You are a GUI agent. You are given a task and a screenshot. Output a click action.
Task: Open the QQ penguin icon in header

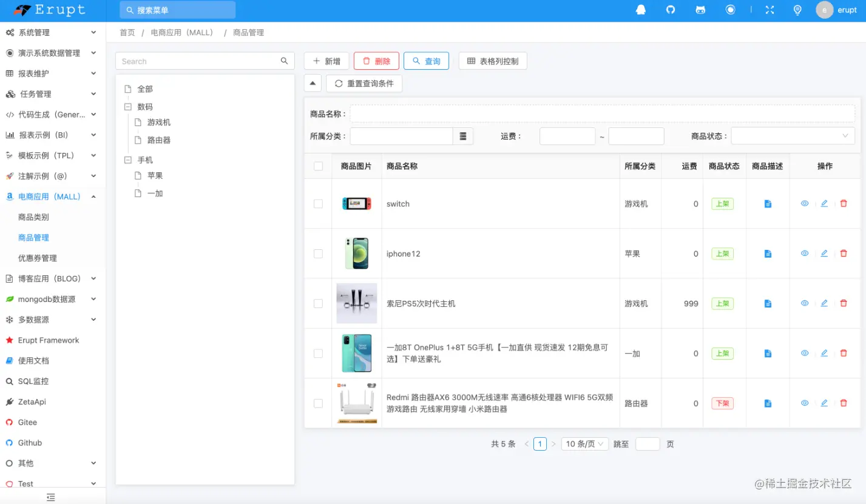[x=641, y=10]
